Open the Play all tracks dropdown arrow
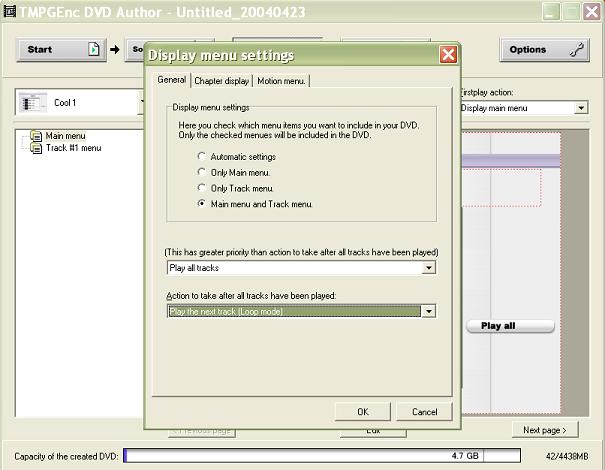The image size is (605, 470). pos(429,268)
